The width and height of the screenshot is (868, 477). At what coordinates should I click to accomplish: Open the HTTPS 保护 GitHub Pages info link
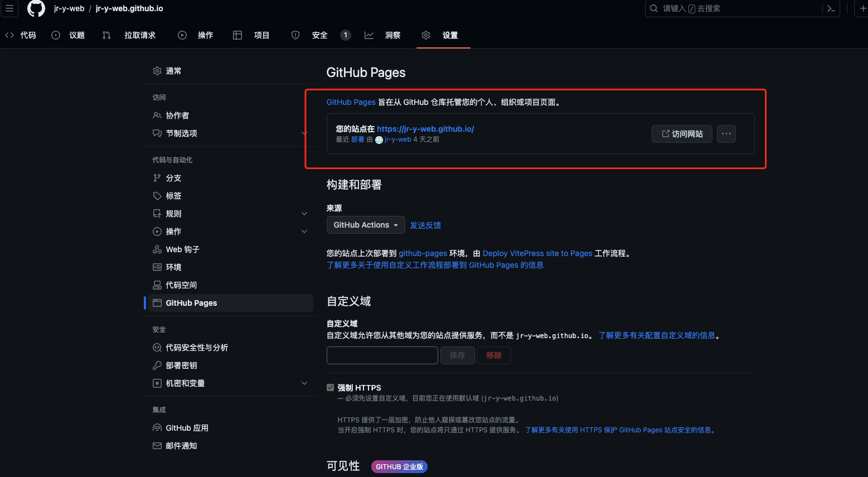(x=618, y=430)
